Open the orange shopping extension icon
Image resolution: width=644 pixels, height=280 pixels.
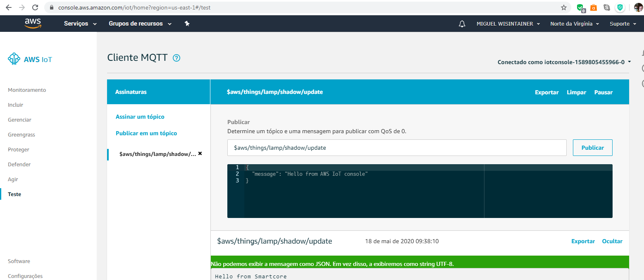pos(594,7)
